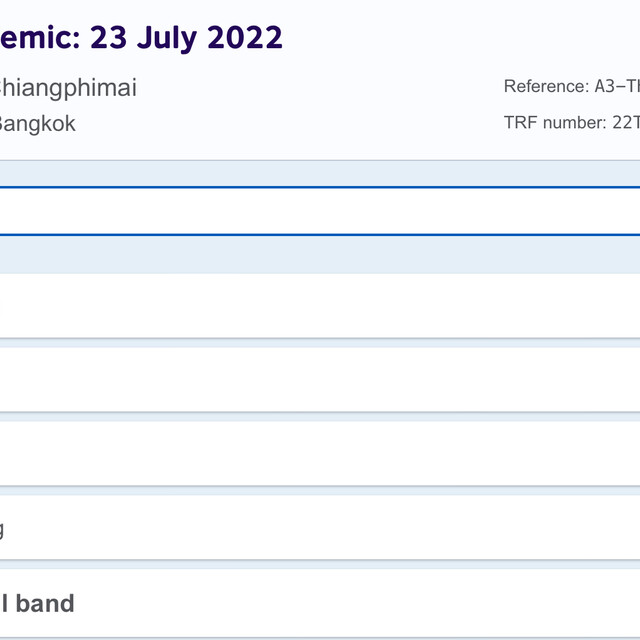
Task: Click the "Reference:" label
Action: pyautogui.click(x=545, y=87)
